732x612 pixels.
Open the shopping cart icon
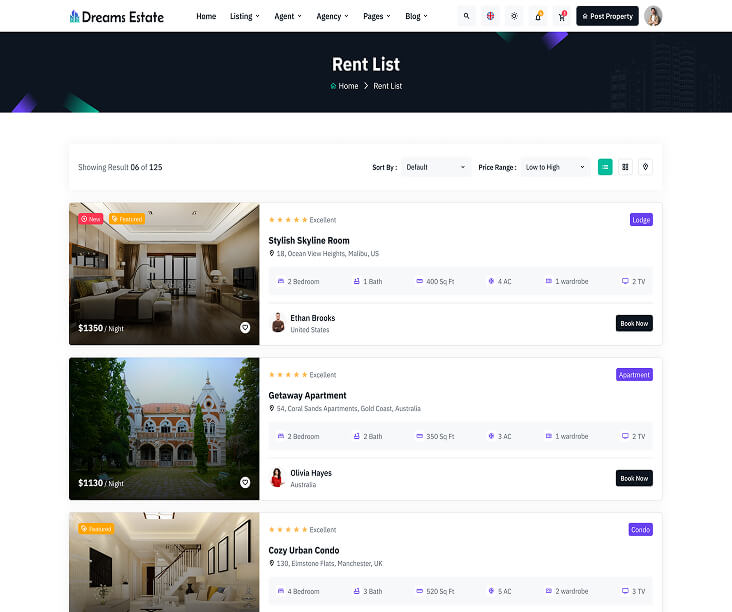[562, 16]
